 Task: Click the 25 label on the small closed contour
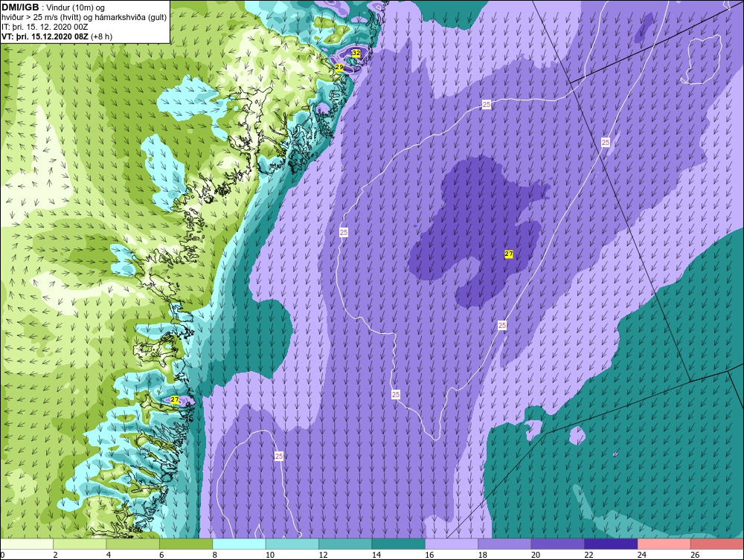pyautogui.click(x=278, y=456)
